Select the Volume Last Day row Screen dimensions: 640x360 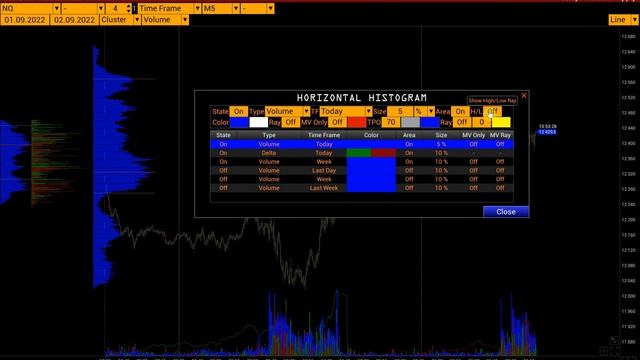tap(362, 171)
